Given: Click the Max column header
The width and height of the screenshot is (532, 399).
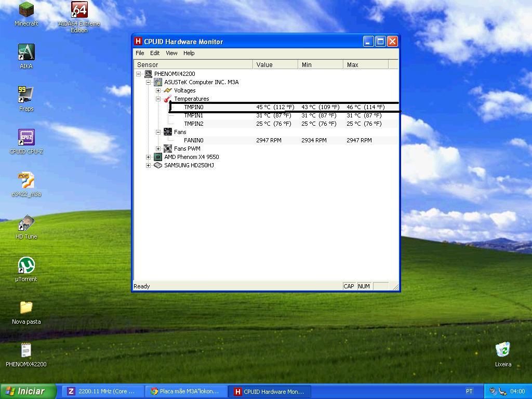Looking at the screenshot, I should tap(365, 64).
